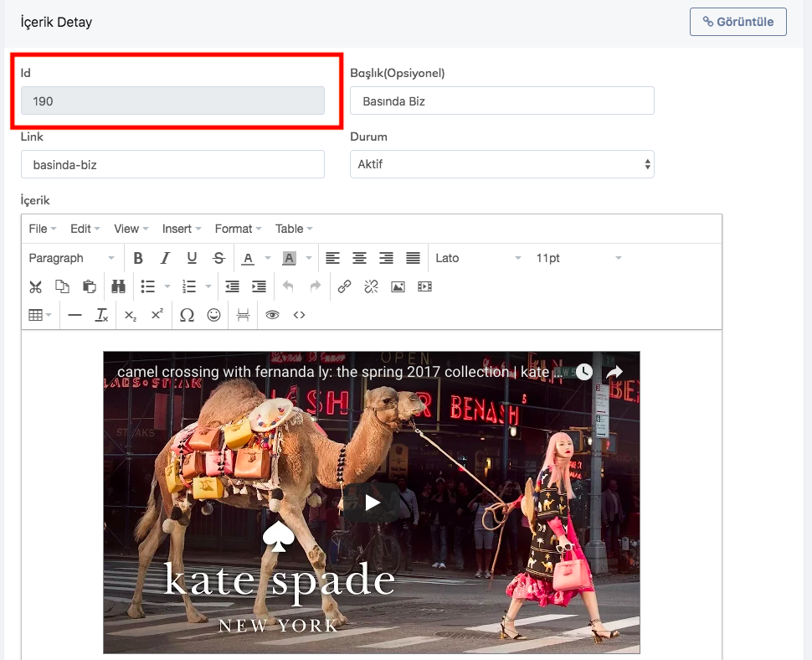Viewport: 812px width, 660px height.
Task: Click the preview eye icon
Action: click(272, 315)
